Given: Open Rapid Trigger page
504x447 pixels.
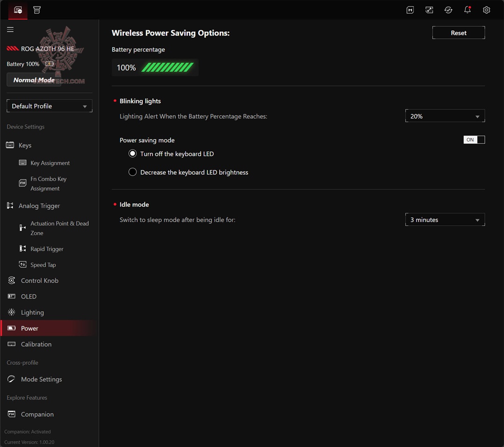Looking at the screenshot, I should [x=47, y=249].
